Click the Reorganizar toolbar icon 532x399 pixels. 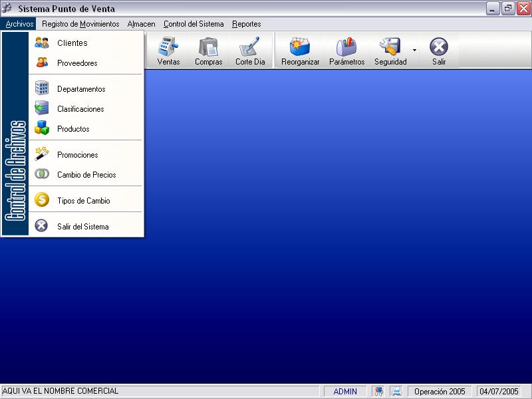(300, 51)
